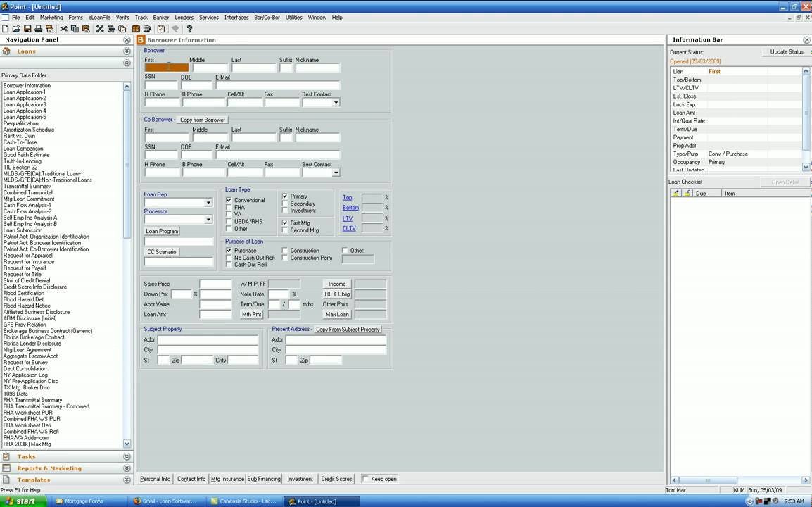The height and width of the screenshot is (507, 812).
Task: Click the clipboard checkmark toolbar icon
Action: click(x=161, y=29)
